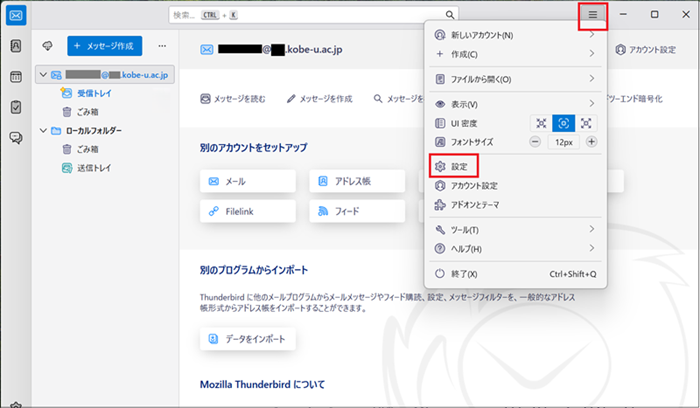Increase font size with the plus button
The image size is (700, 408).
coord(591,142)
